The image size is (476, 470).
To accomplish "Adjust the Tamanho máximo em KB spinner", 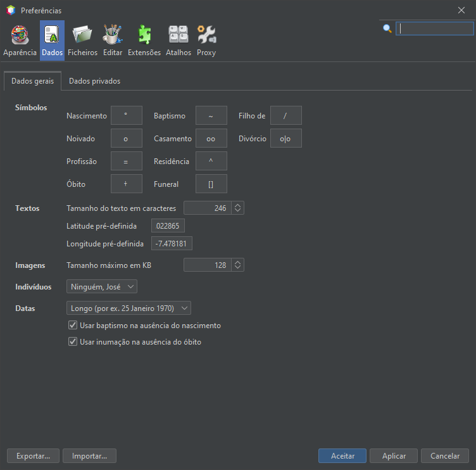I will 237,265.
